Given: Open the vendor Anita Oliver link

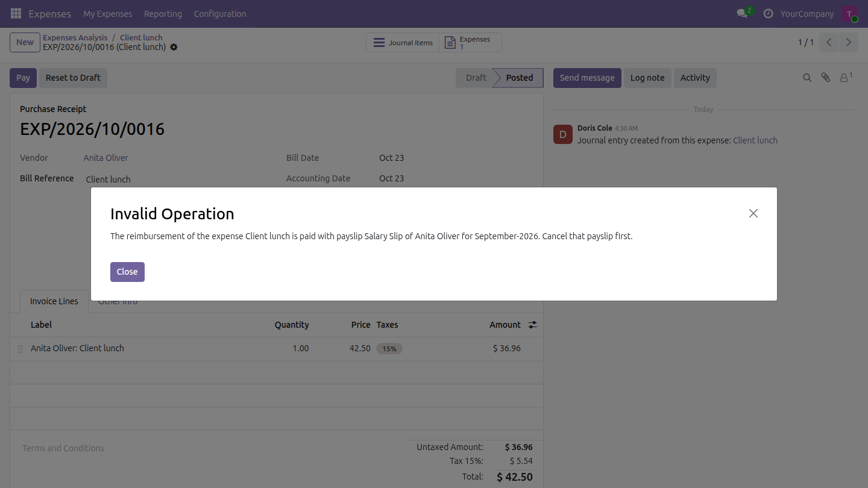Looking at the screenshot, I should (106, 158).
